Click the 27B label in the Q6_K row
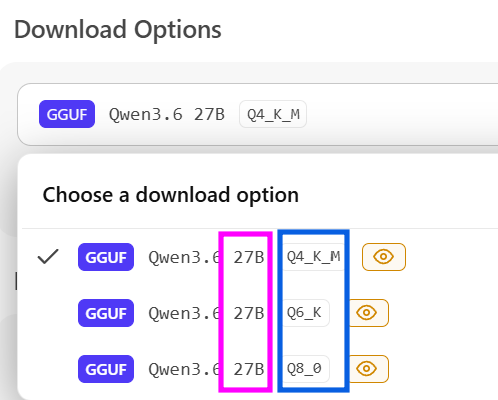Screen dimensions: 498x400 pos(249,313)
